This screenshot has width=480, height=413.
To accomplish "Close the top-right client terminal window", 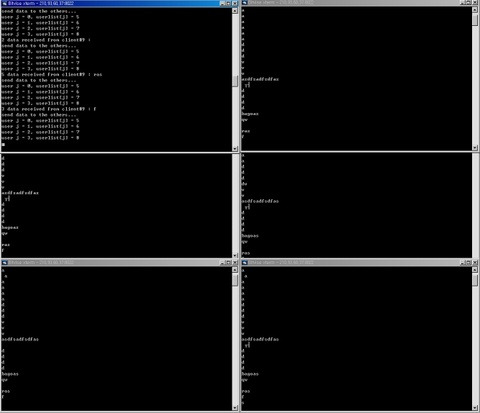I will click(475, 2).
